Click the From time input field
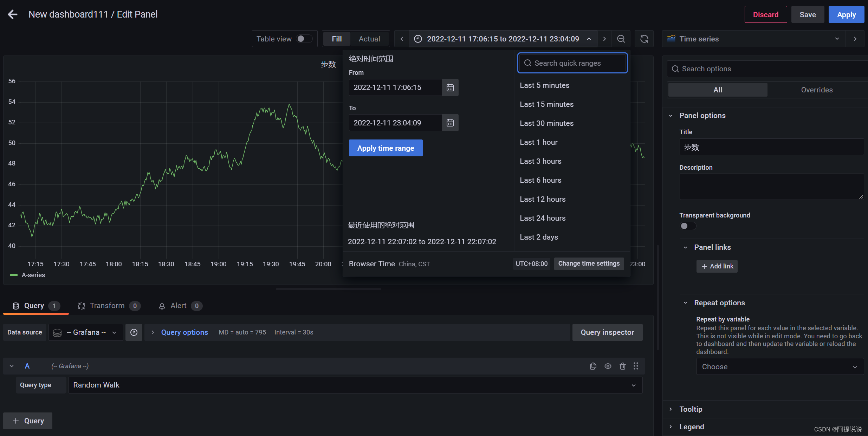Screen dimensions: 868x436 point(395,87)
